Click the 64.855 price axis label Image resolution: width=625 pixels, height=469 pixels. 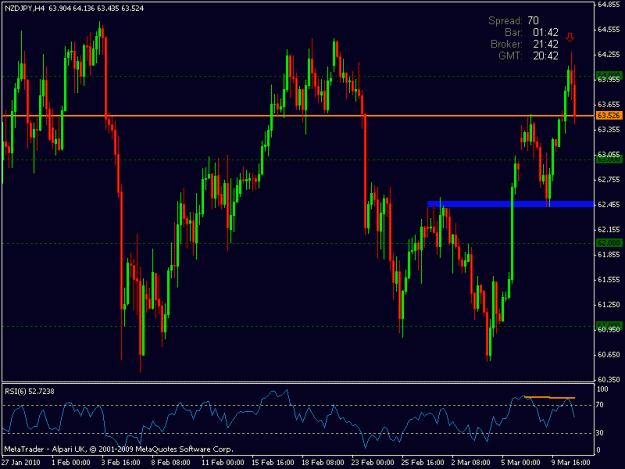(609, 4)
